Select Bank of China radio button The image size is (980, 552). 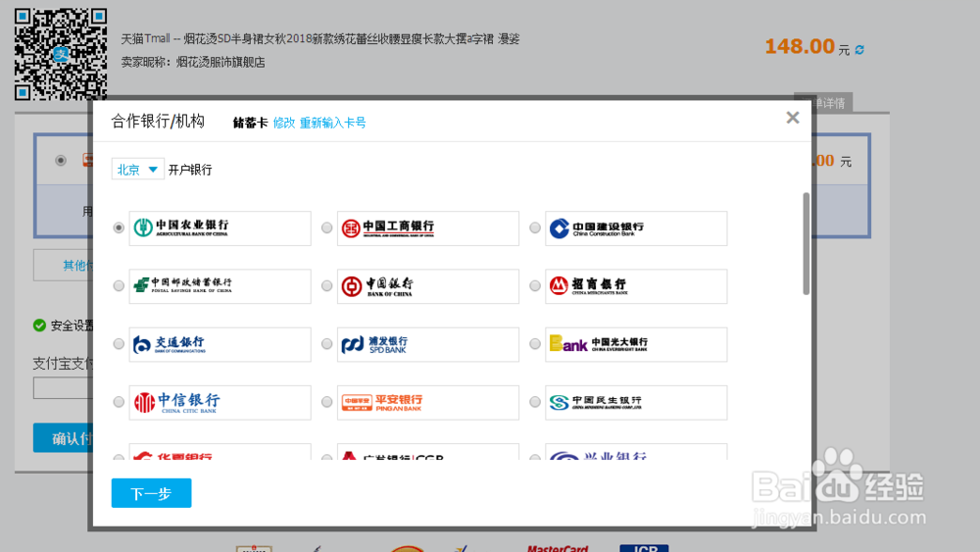pyautogui.click(x=327, y=286)
